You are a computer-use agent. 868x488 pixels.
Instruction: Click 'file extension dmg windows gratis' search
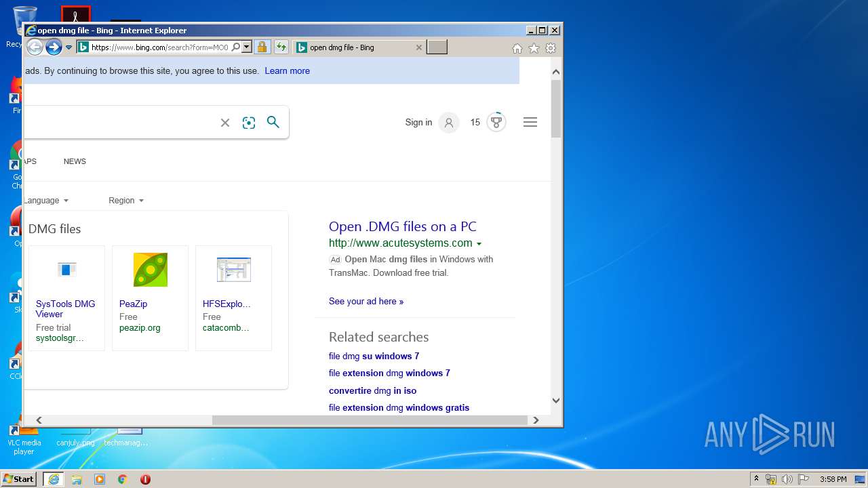(399, 407)
